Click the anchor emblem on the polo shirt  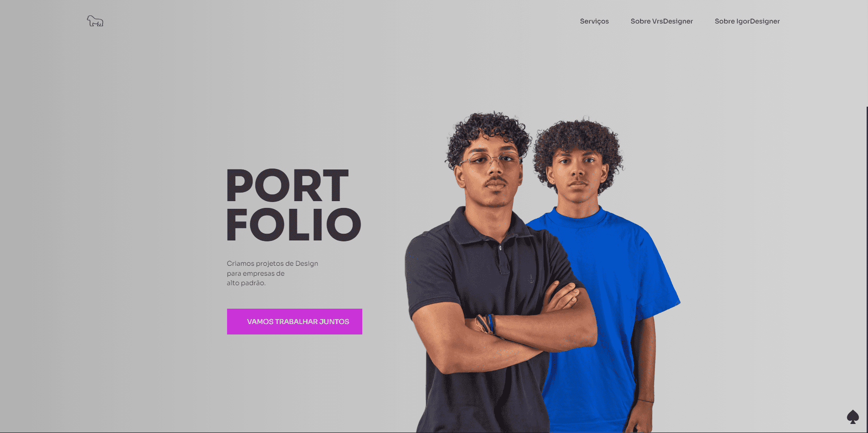coord(531,278)
